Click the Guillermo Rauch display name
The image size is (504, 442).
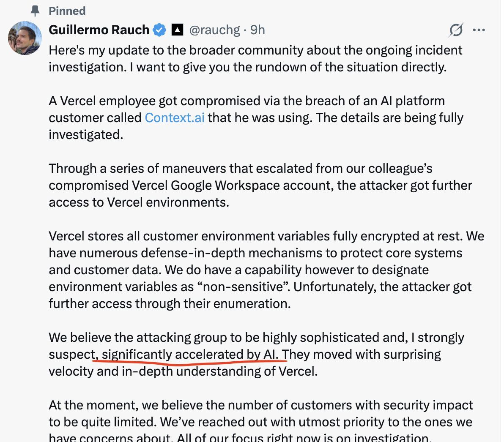(99, 30)
